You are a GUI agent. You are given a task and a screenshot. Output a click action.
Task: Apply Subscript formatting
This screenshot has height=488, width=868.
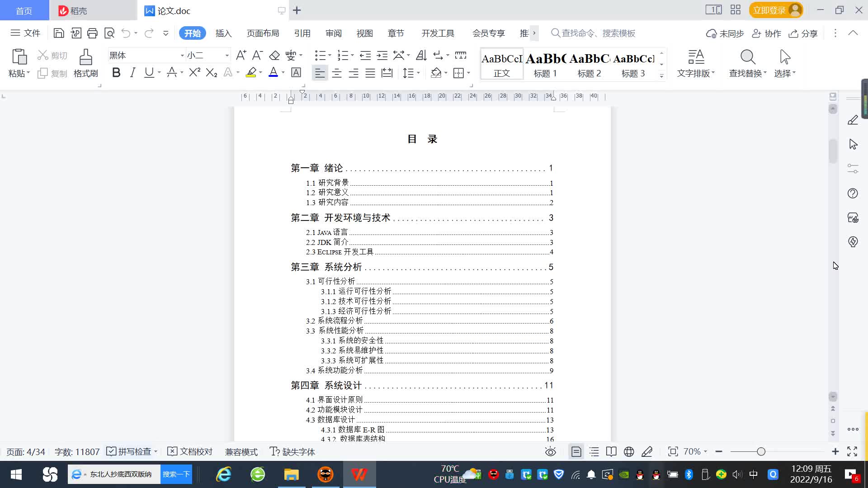point(212,72)
